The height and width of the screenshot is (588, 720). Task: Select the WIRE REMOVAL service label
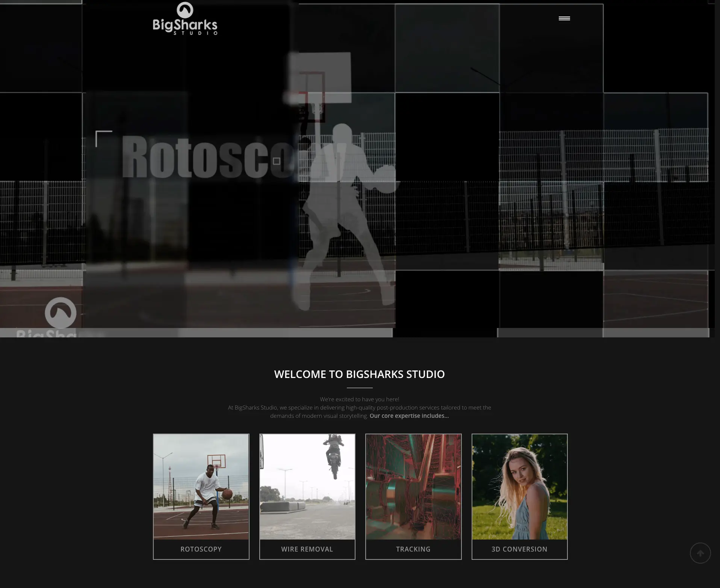point(307,549)
